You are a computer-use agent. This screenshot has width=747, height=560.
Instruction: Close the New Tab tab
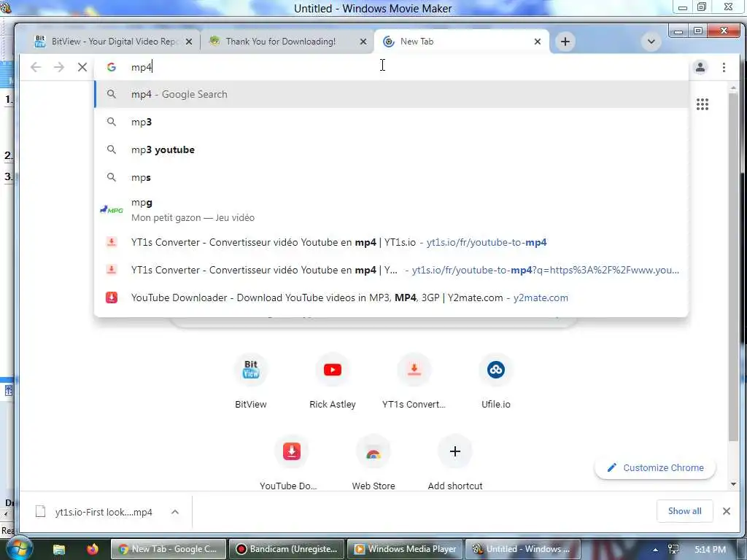[538, 42]
